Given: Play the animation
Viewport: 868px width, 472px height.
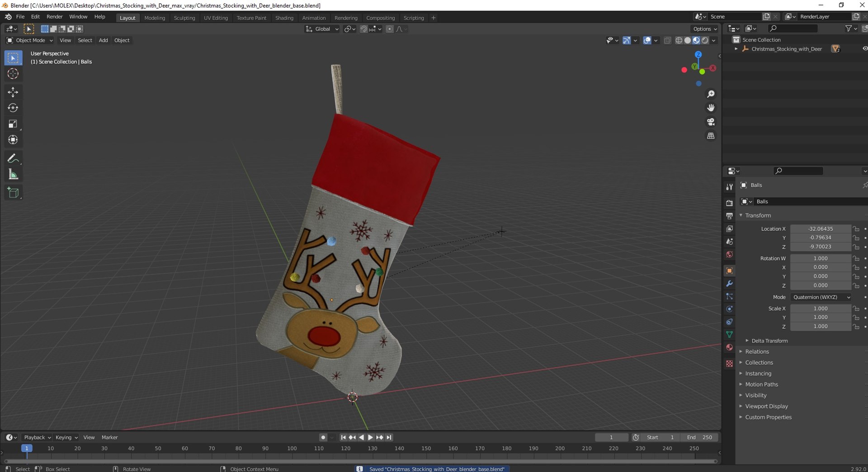Looking at the screenshot, I should [x=370, y=437].
